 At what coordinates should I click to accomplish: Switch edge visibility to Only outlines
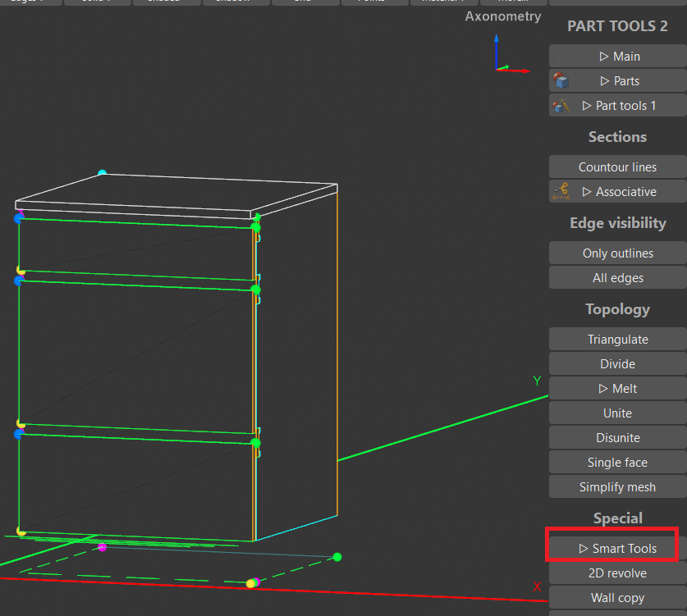(x=618, y=253)
